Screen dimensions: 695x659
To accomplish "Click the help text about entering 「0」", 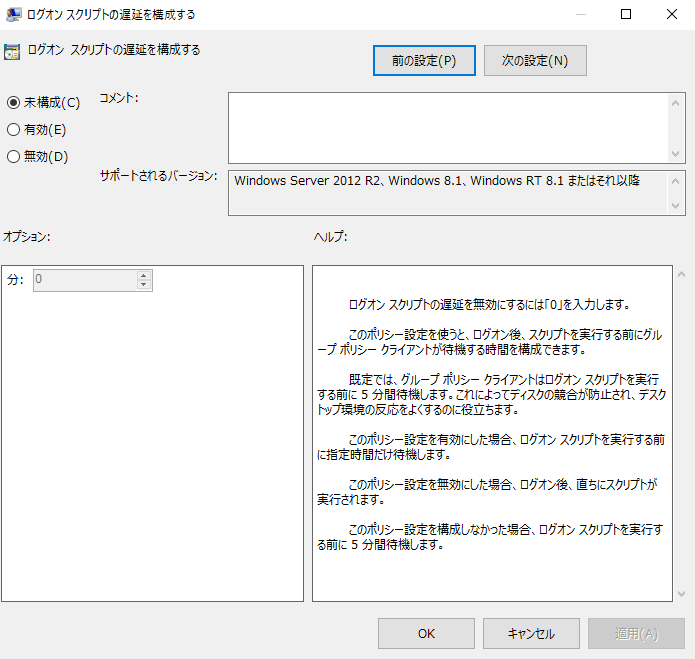I will [489, 305].
